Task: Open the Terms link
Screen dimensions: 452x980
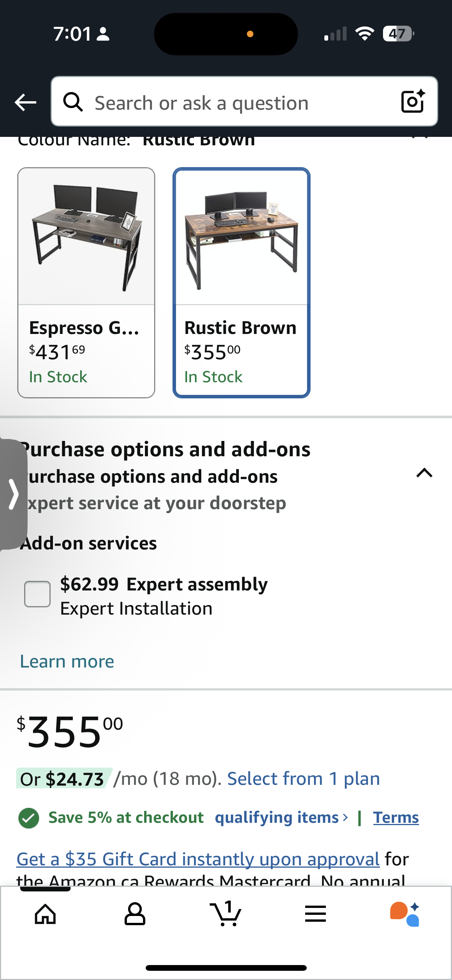Action: click(x=396, y=817)
